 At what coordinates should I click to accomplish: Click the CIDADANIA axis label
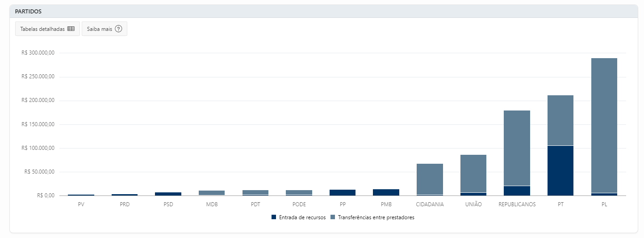point(430,204)
